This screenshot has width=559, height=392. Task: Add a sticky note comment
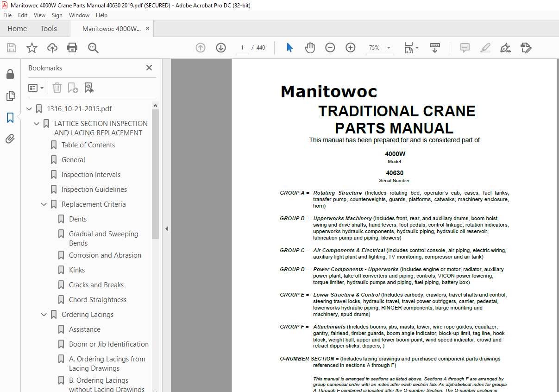pos(465,48)
